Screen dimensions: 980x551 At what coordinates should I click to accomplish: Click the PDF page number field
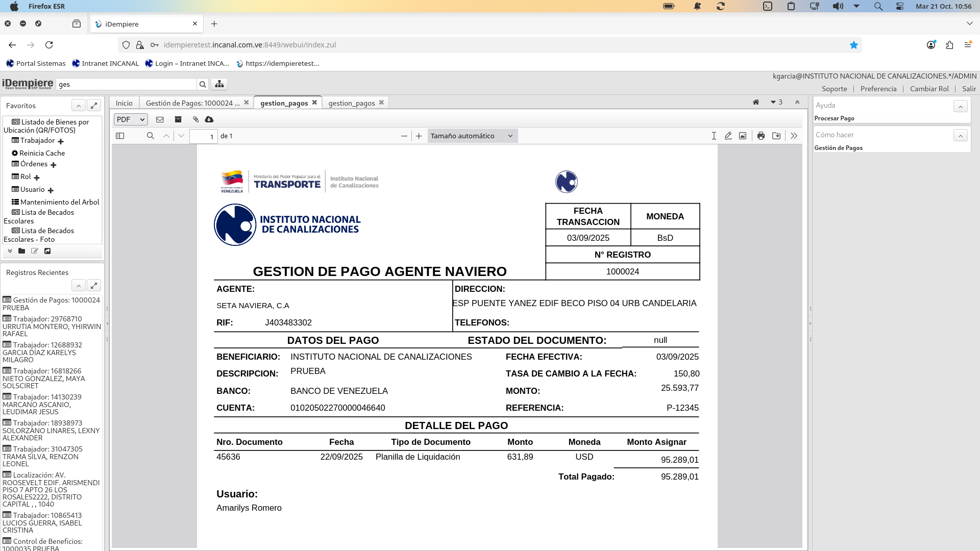(x=204, y=136)
